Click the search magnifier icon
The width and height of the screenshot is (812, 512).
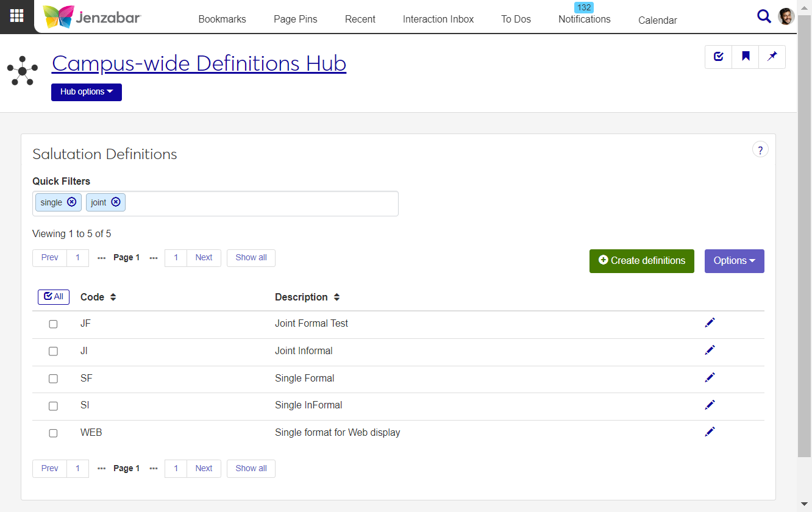[764, 16]
